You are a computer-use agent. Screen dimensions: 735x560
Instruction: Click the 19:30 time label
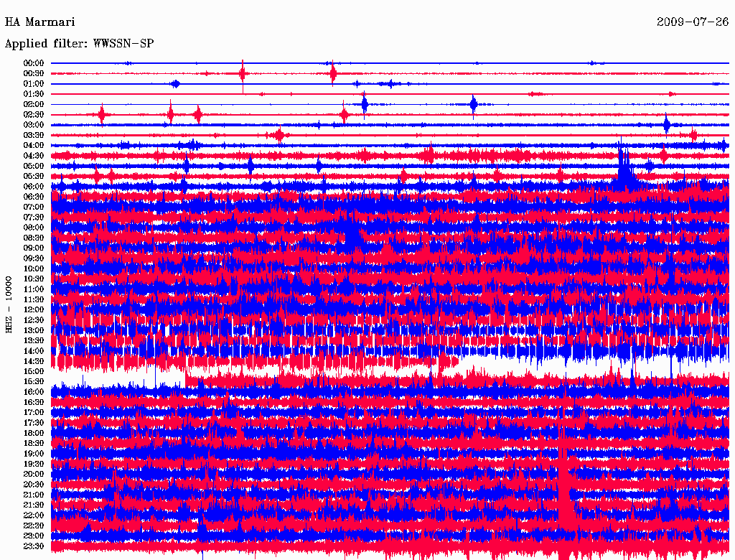pyautogui.click(x=34, y=465)
